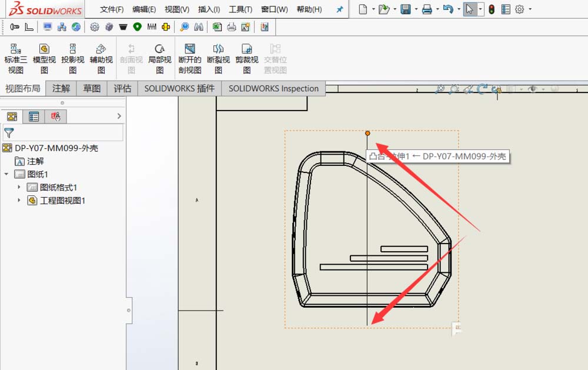Open the 帮助(H) menu

click(x=309, y=9)
